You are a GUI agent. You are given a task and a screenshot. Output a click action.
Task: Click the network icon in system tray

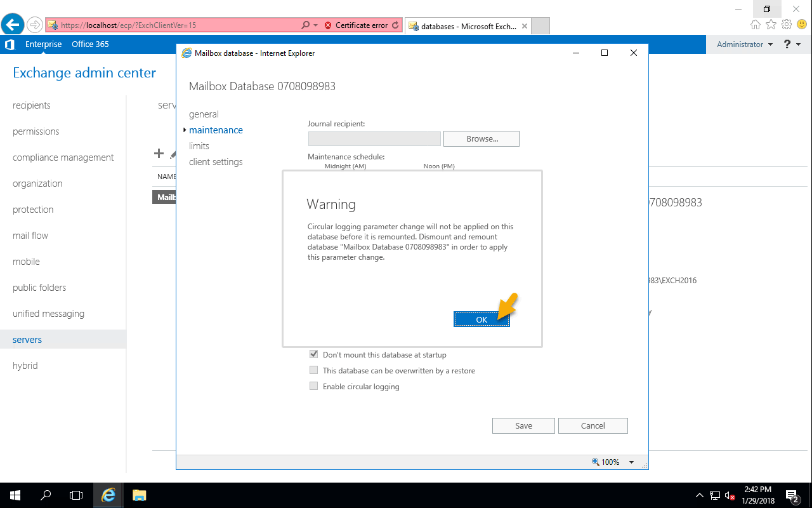tap(715, 495)
